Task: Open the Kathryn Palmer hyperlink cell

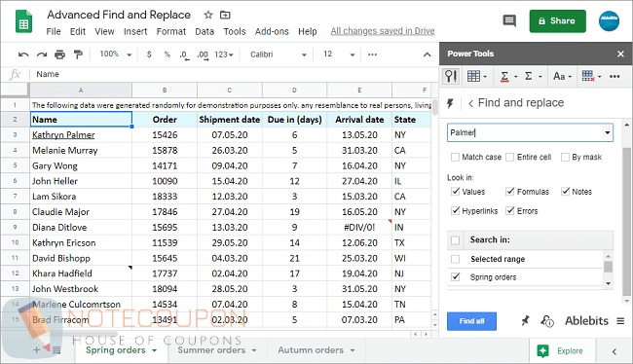Action: point(63,134)
